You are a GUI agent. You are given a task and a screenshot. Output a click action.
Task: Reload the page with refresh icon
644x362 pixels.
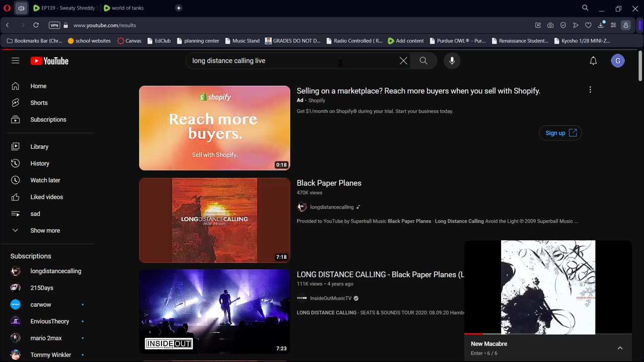click(x=36, y=25)
